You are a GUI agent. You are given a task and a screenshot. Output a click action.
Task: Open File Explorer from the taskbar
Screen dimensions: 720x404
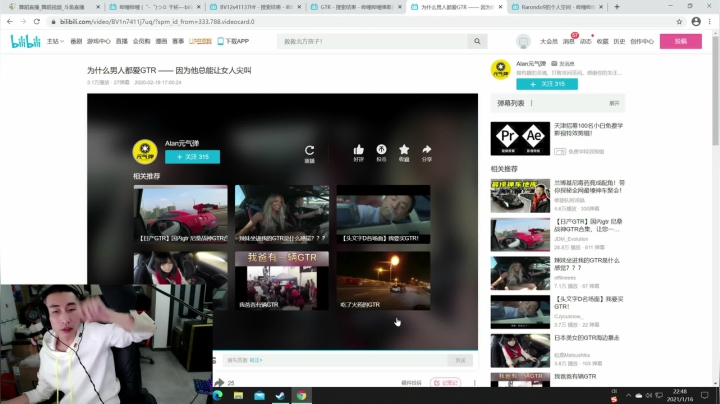[x=238, y=395]
